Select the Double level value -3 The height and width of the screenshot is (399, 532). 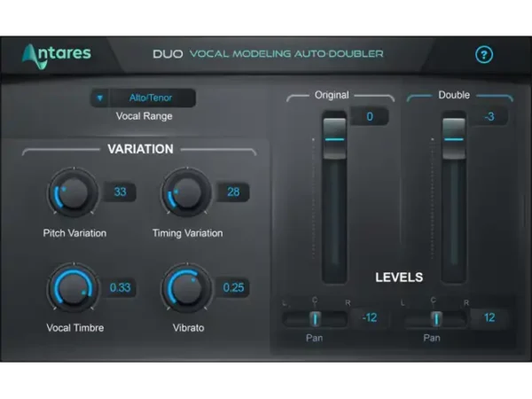(489, 116)
